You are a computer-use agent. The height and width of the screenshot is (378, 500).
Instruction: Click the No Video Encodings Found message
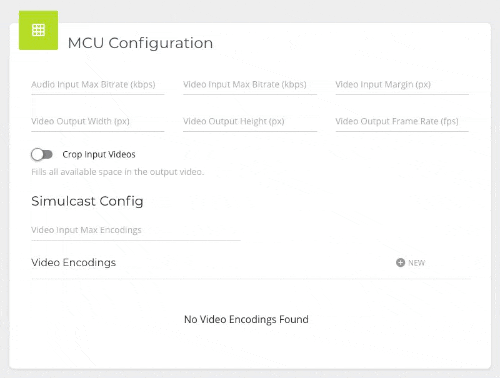click(246, 319)
